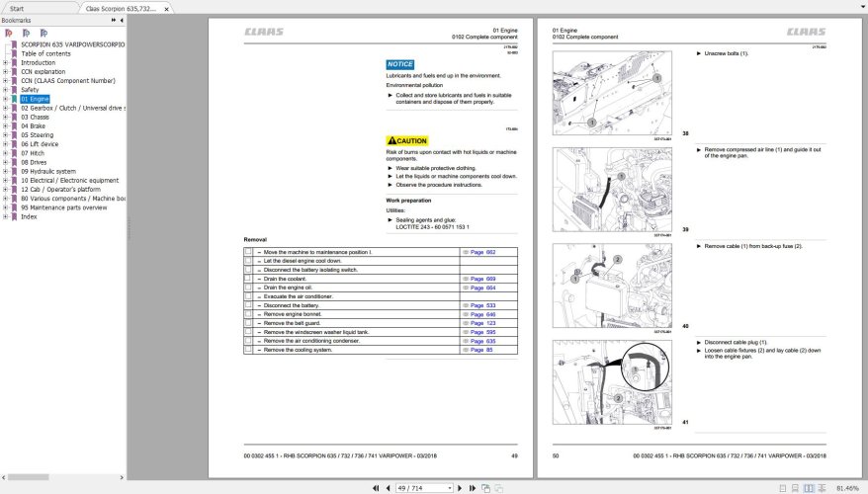Click the bookmark icon beside Table of contents
Image resolution: width=868 pixels, height=494 pixels.
[15, 53]
